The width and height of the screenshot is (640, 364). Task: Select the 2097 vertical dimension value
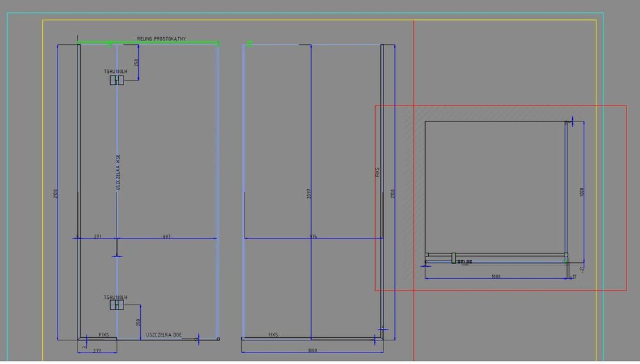[309, 193]
